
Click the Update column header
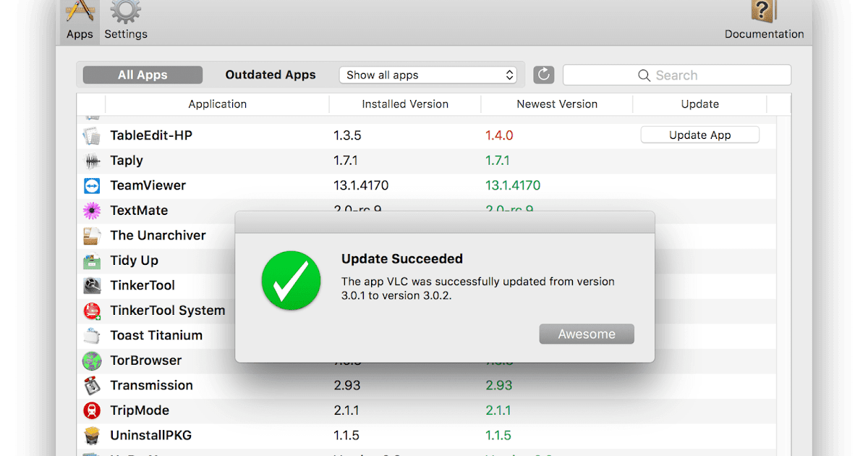tap(700, 104)
